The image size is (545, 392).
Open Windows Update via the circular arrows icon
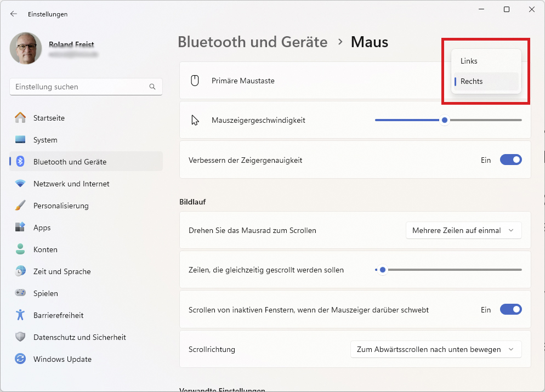tap(21, 359)
